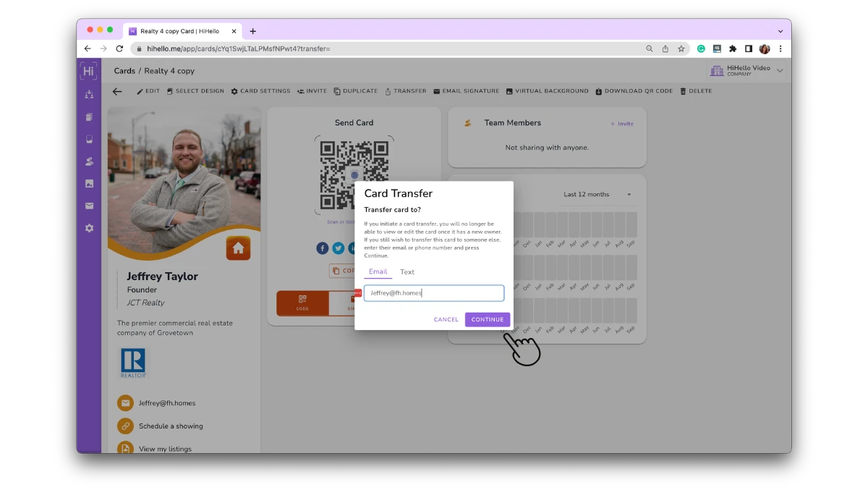Select the Email tab in the dialog
Screen dimensions: 868x490
(378, 271)
